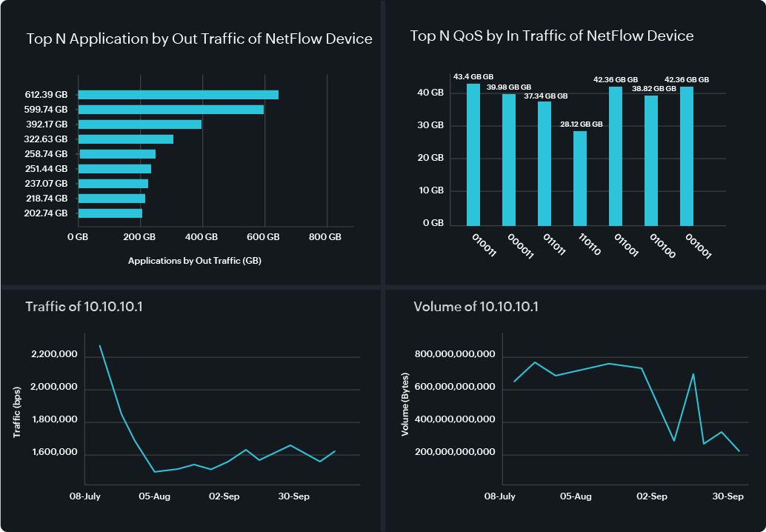Click the 001001 QoS bar
This screenshot has height=532, width=766.
(686, 156)
